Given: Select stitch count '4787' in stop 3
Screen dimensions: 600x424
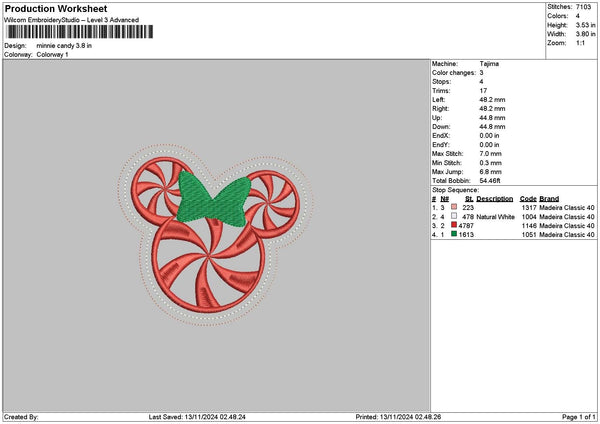Looking at the screenshot, I should point(466,226).
